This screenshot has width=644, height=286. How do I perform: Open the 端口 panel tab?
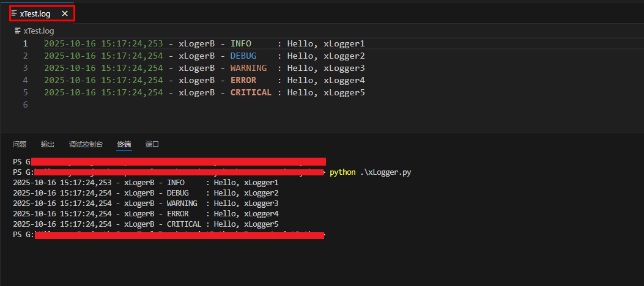(152, 144)
